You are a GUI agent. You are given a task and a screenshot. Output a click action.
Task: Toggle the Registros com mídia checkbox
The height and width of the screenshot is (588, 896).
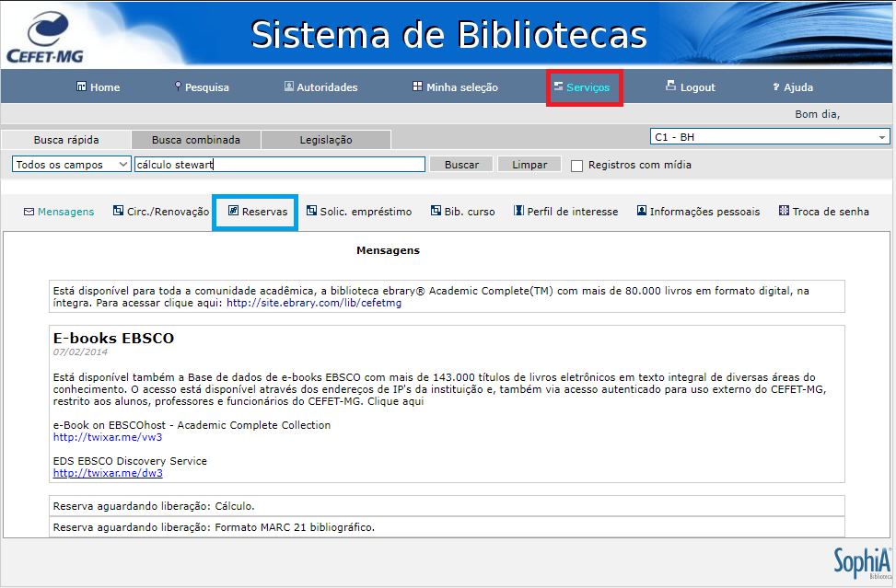coord(577,166)
